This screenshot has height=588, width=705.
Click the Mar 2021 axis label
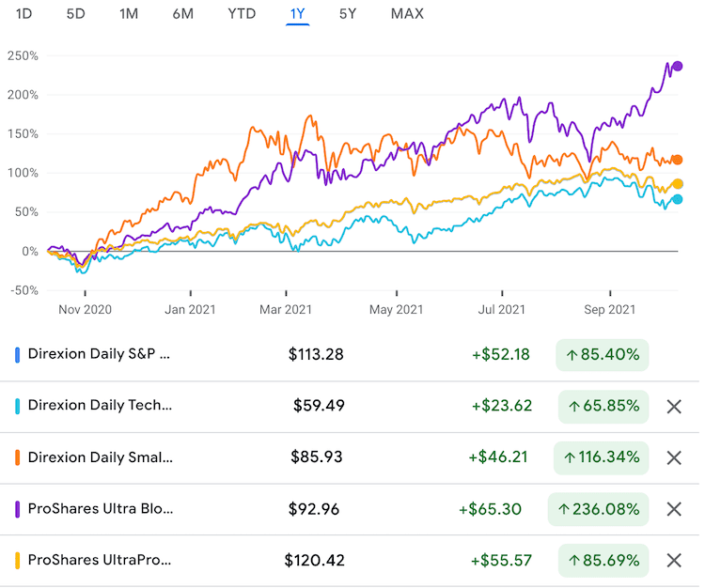pyautogui.click(x=286, y=309)
